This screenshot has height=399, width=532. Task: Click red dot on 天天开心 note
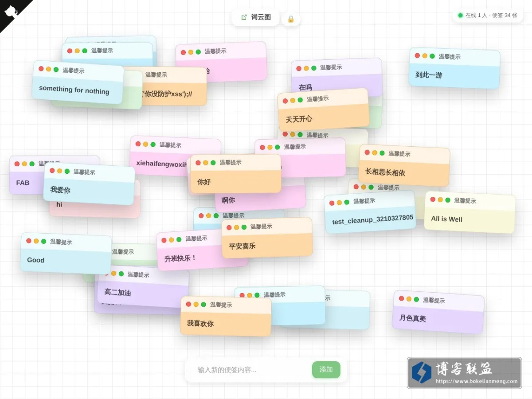tap(285, 101)
